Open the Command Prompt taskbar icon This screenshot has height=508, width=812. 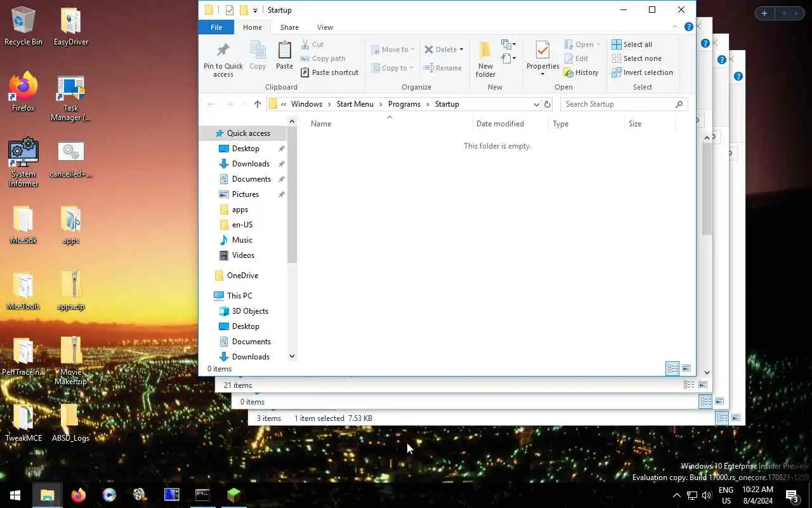pyautogui.click(x=202, y=495)
